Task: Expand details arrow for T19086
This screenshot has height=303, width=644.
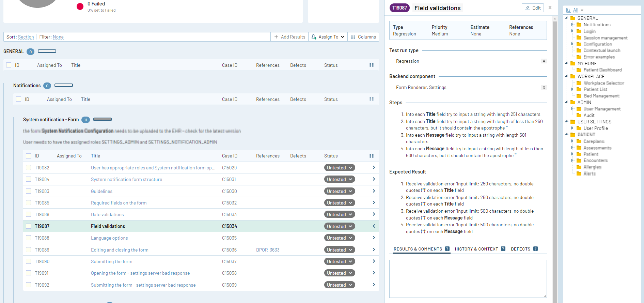Action: click(x=374, y=214)
